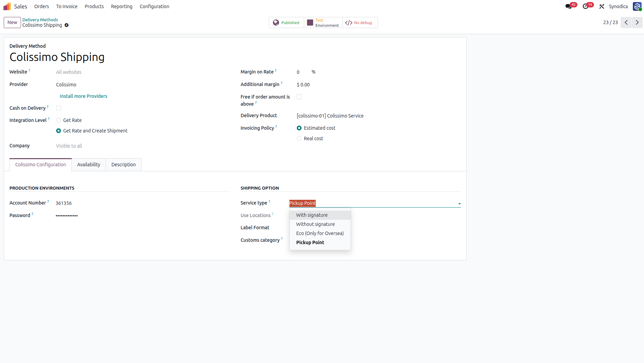
Task: Open the activities clock icon
Action: [x=585, y=6]
